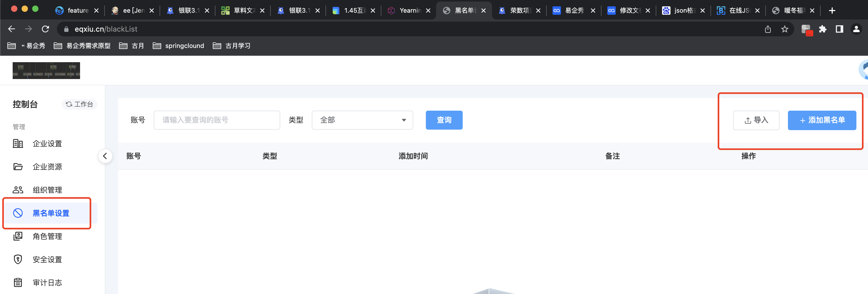Select 黑名单设置 in the sidebar
The height and width of the screenshot is (294, 868).
(x=51, y=213)
